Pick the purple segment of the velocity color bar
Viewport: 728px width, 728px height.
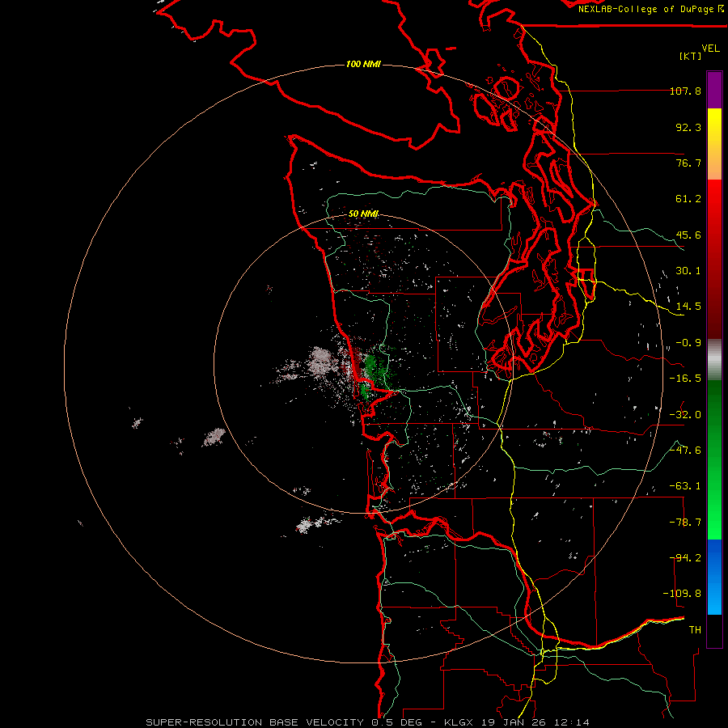point(714,90)
